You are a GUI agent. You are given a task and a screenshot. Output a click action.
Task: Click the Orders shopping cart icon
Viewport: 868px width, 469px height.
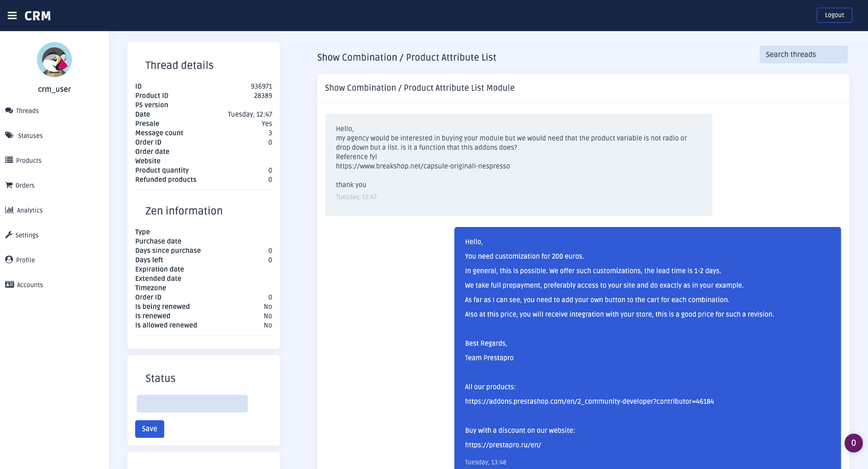[x=9, y=185]
